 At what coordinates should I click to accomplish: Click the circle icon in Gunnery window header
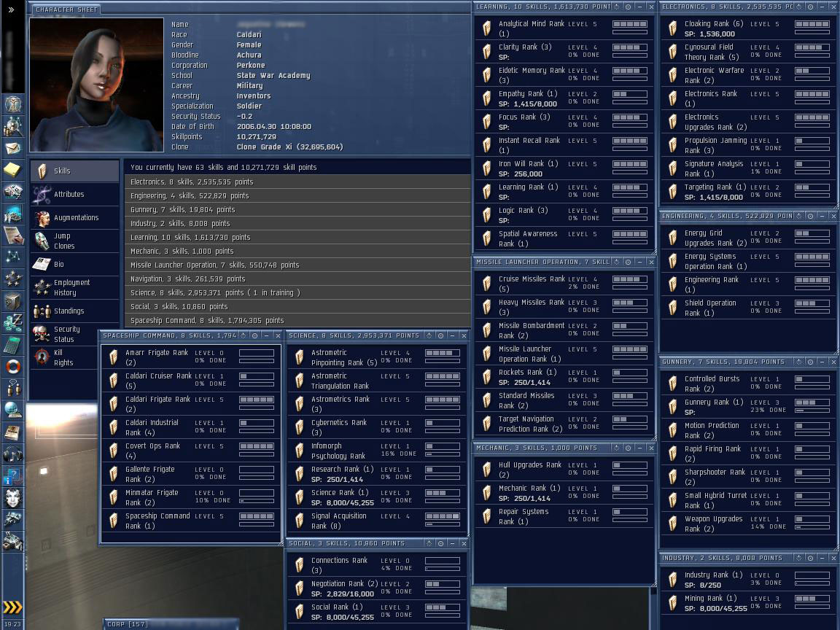coord(811,362)
